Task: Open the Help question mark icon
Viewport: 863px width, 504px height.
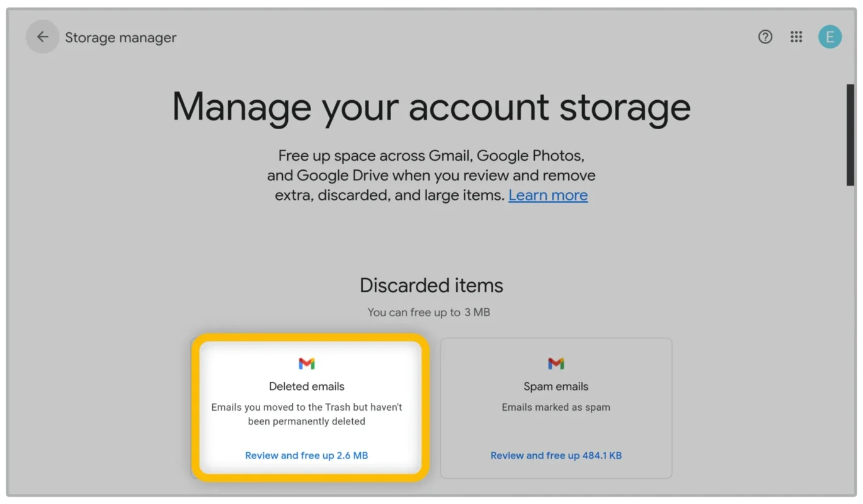Action: 765,37
